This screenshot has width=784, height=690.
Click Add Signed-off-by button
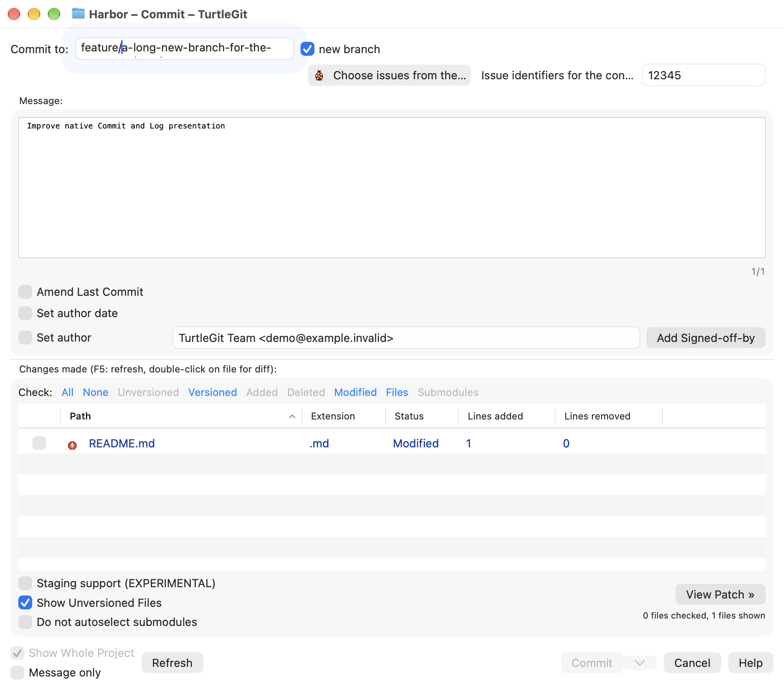[x=706, y=338]
